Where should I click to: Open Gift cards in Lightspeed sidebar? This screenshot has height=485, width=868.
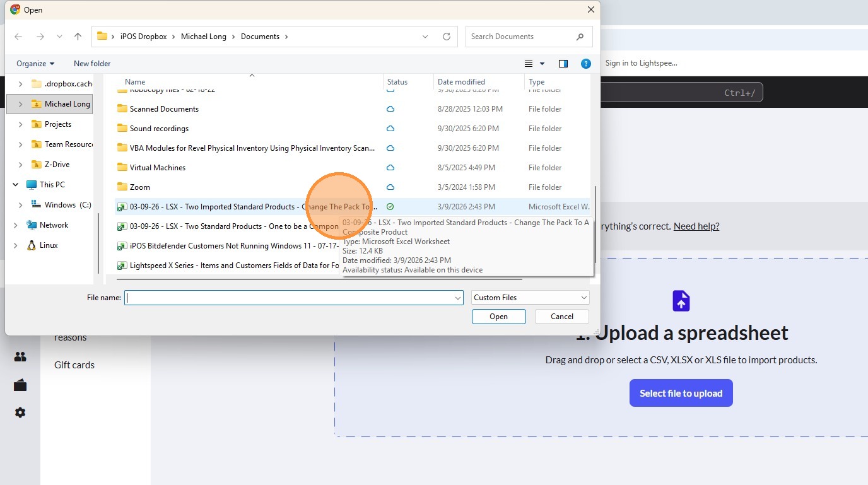(x=74, y=365)
